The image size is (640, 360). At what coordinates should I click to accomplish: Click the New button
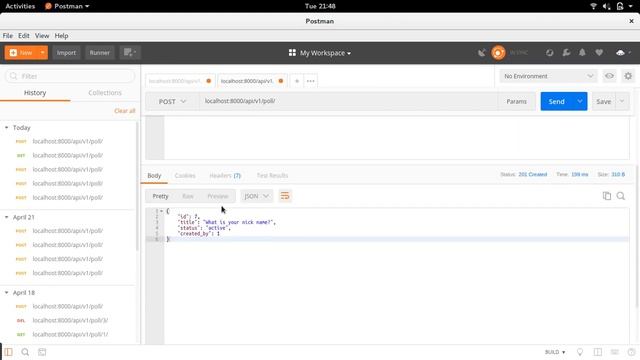click(21, 53)
